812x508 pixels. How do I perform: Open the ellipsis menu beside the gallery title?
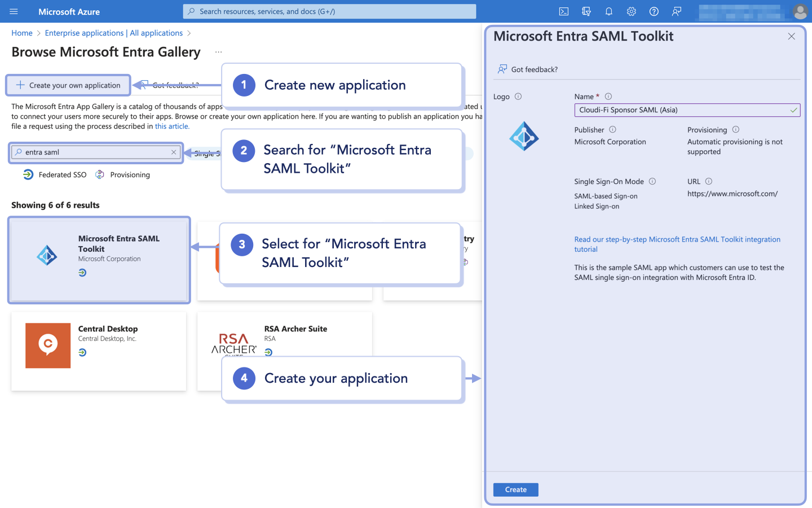[x=218, y=52]
